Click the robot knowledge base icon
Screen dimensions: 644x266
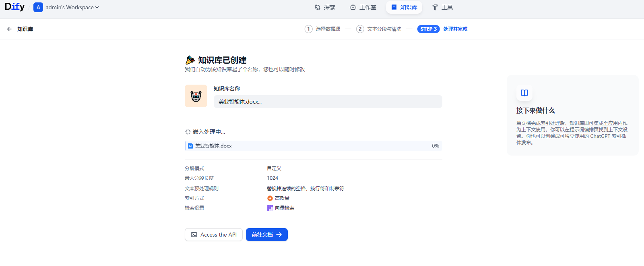click(196, 96)
